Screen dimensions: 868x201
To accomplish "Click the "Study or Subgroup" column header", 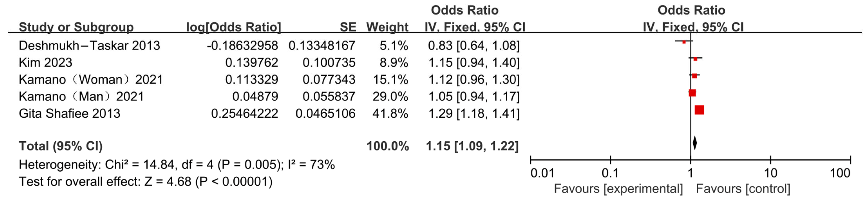I will point(76,27).
